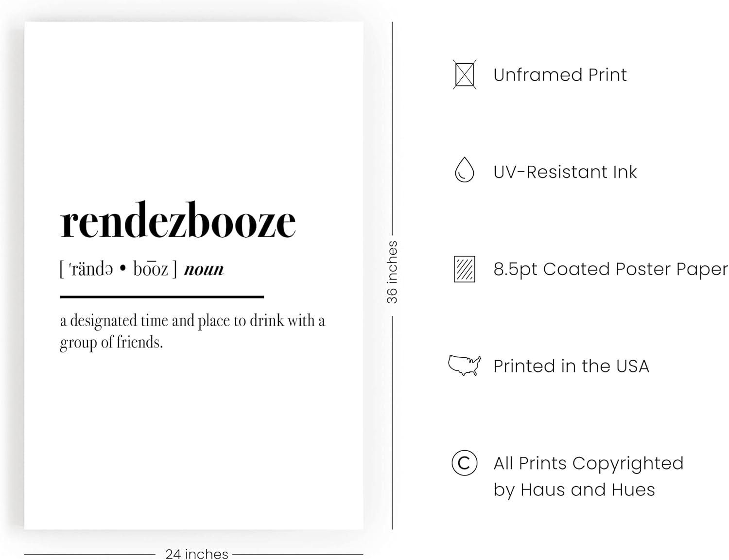This screenshot has height=560, width=729.
Task: Click the "UV-Resistant Ink" text
Action: (x=565, y=172)
